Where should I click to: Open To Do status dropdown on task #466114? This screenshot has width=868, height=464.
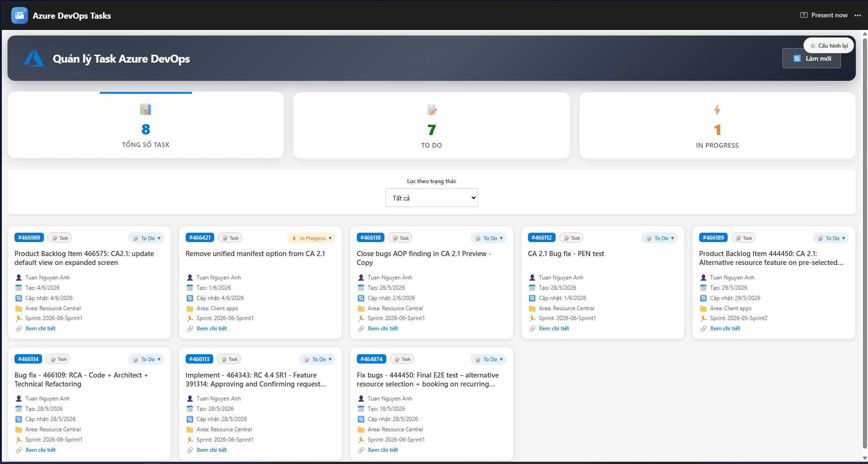[x=146, y=359]
